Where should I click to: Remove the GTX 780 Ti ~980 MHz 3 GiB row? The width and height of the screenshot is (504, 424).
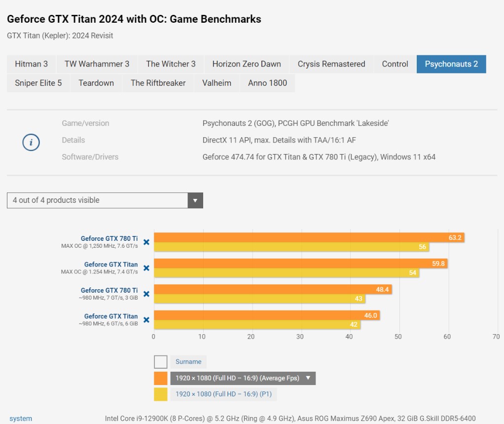click(x=146, y=294)
